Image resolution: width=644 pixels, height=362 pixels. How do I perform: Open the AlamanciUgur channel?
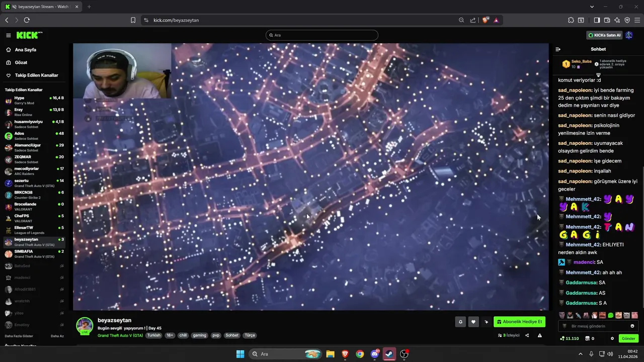click(x=34, y=147)
